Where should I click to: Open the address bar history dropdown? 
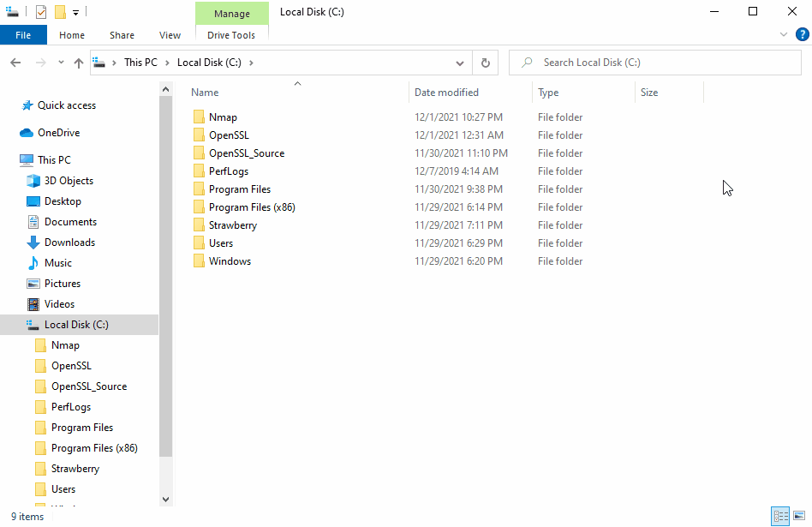[460, 63]
